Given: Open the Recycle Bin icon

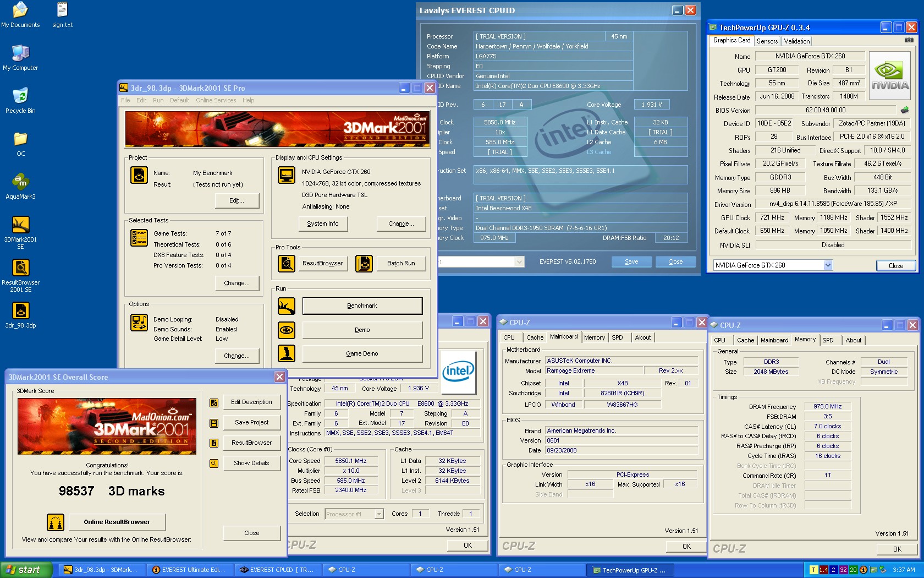Looking at the screenshot, I should (20, 101).
